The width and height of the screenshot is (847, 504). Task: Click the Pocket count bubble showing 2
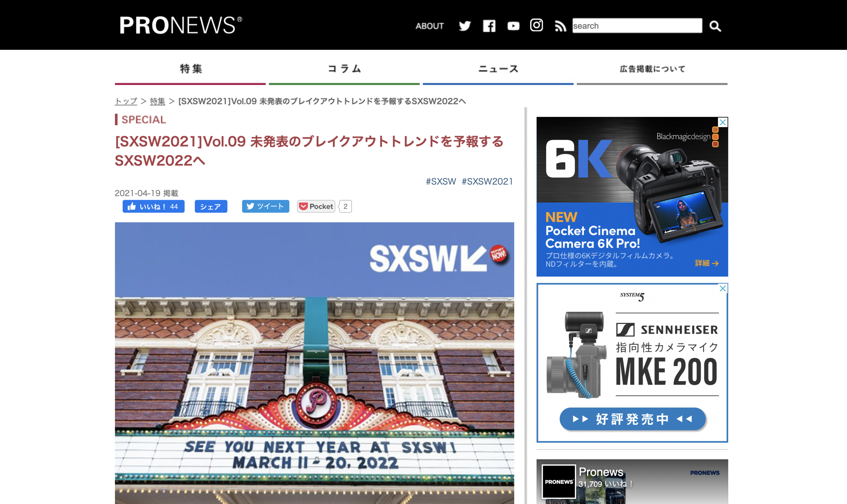(x=345, y=206)
